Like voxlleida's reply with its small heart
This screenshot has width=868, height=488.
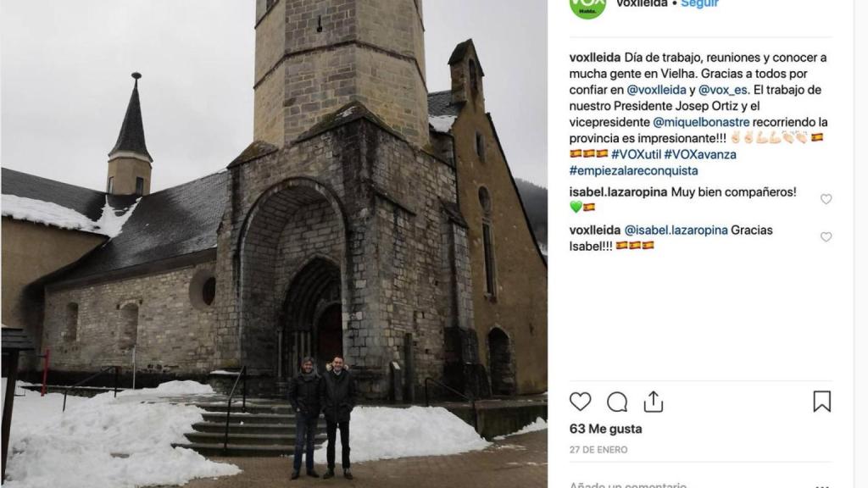pos(826,237)
